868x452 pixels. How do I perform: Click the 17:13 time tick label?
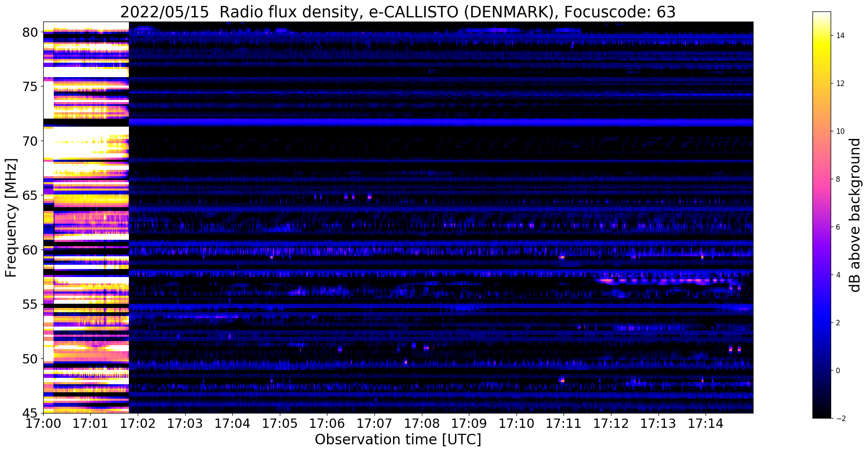(659, 424)
